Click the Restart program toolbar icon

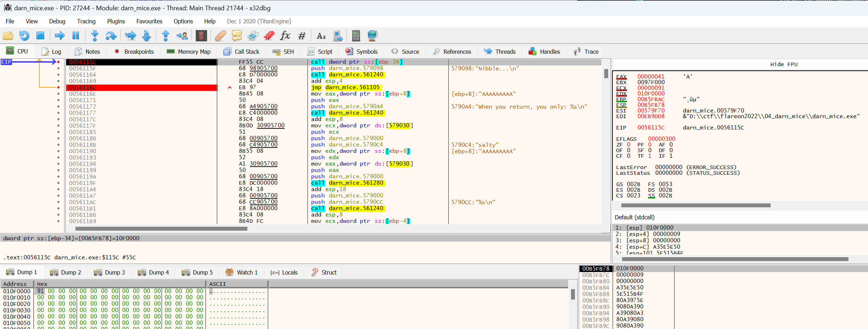coord(24,35)
